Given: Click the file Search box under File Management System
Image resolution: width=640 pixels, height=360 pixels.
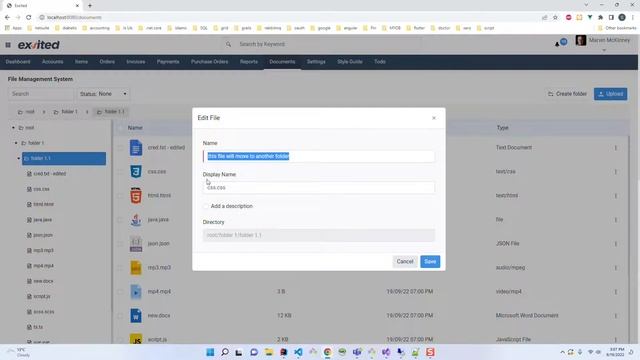Looking at the screenshot, I should pos(41,94).
